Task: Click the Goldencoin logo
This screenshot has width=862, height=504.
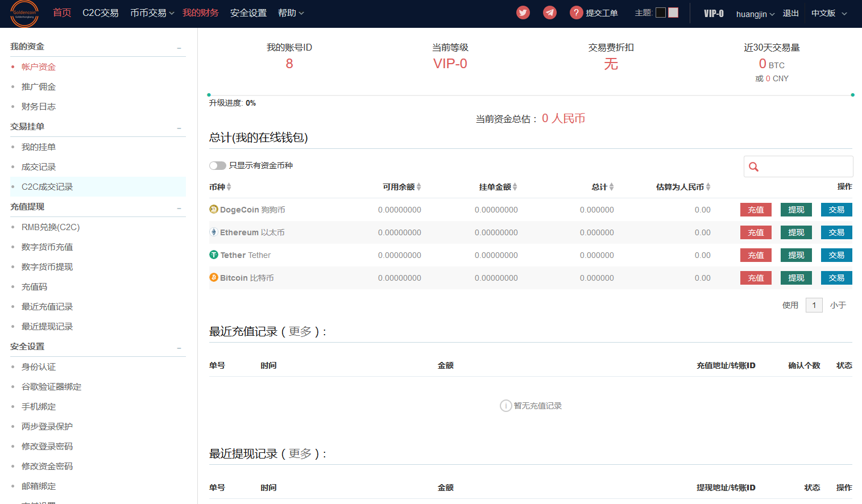Action: click(x=24, y=14)
